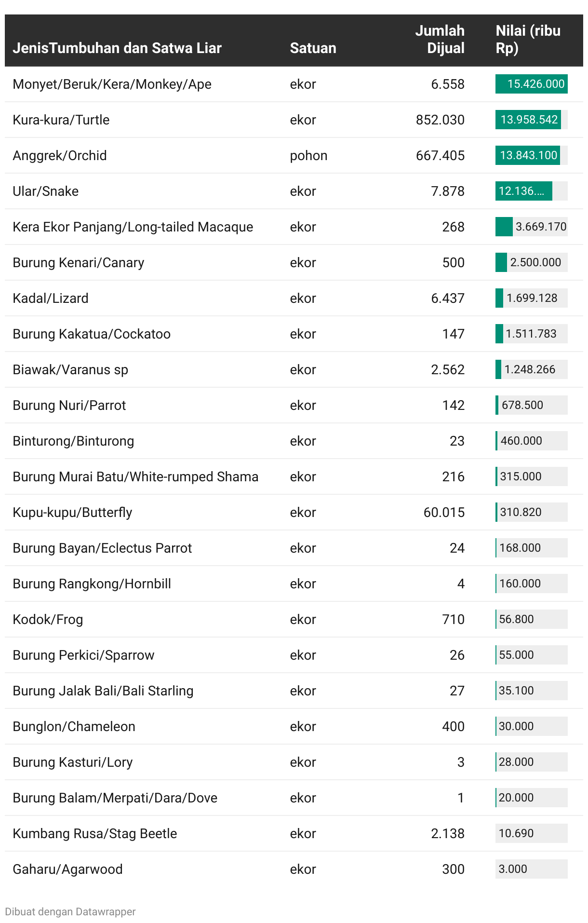Screen dimensions: 588x923
Task: Select the 'Burung Kakatua/Cockatoo' row label
Action: point(92,334)
